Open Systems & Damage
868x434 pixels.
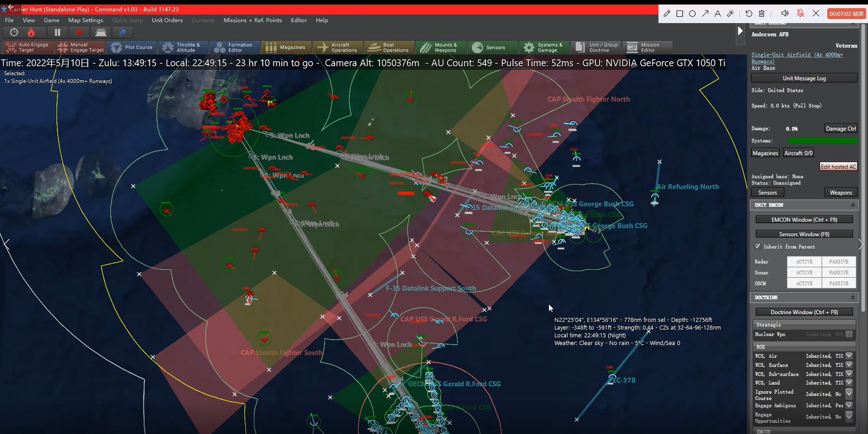click(x=545, y=47)
